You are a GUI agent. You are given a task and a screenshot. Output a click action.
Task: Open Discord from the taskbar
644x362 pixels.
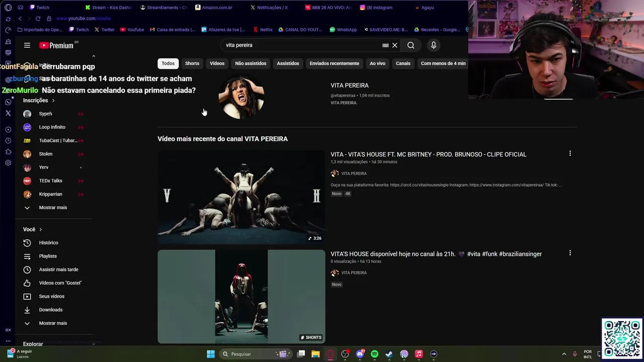[x=360, y=354]
